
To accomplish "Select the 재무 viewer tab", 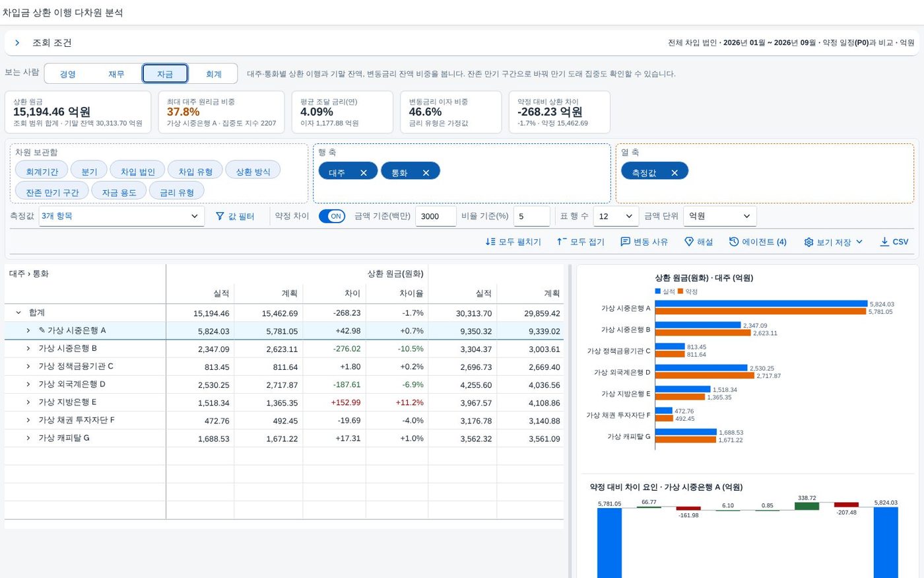I will coord(116,74).
